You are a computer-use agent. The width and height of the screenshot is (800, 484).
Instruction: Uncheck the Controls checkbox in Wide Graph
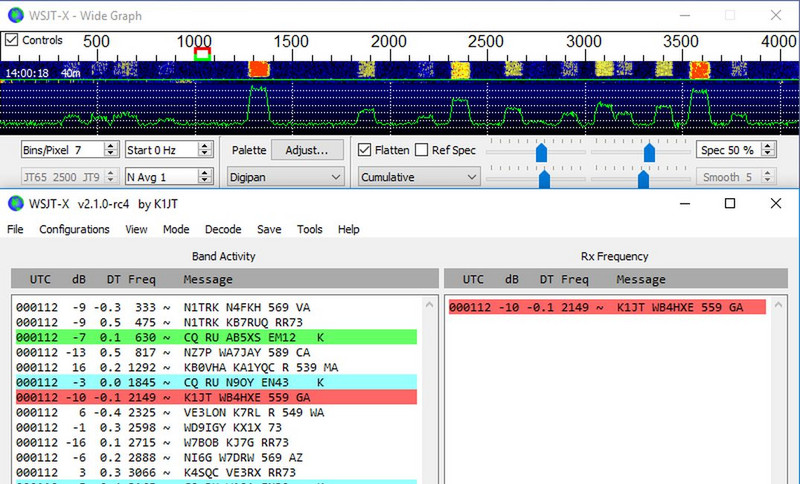[x=11, y=40]
